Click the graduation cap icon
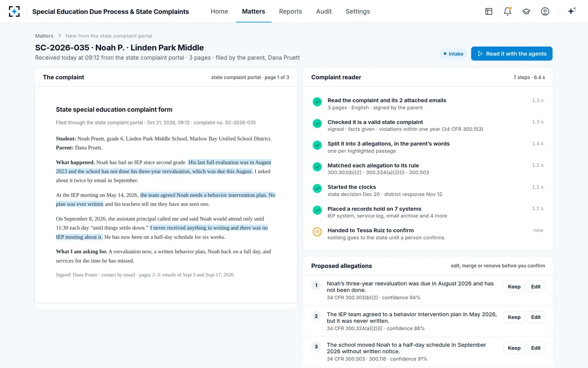The height and width of the screenshot is (368, 588). point(526,11)
